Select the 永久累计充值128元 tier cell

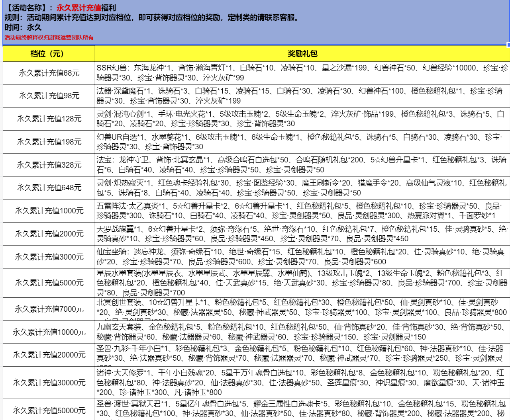[x=49, y=119]
